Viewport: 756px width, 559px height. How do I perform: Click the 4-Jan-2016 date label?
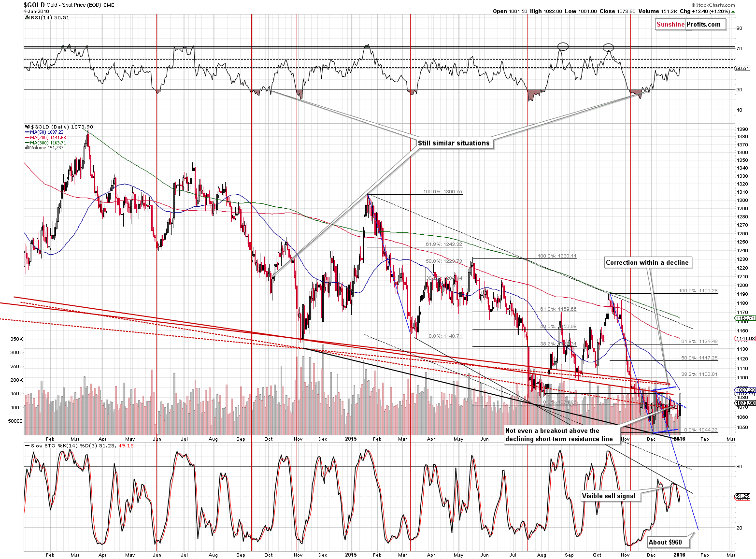[35, 11]
